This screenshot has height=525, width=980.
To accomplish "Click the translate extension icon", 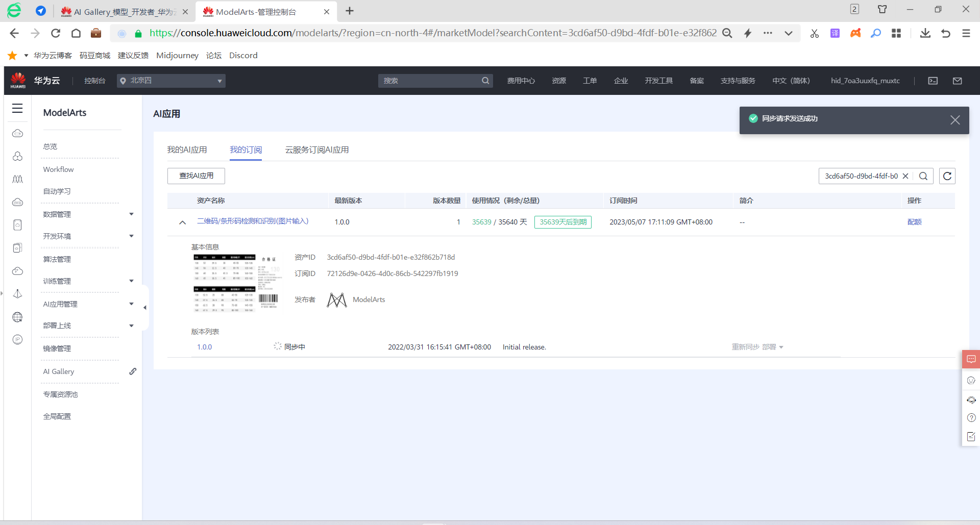I will pos(835,33).
